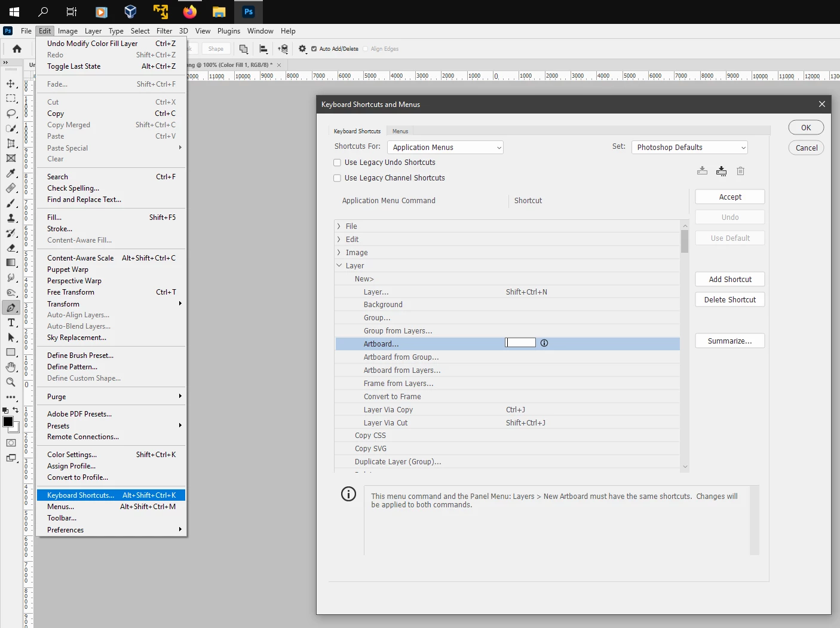Click the OK button

click(x=806, y=128)
